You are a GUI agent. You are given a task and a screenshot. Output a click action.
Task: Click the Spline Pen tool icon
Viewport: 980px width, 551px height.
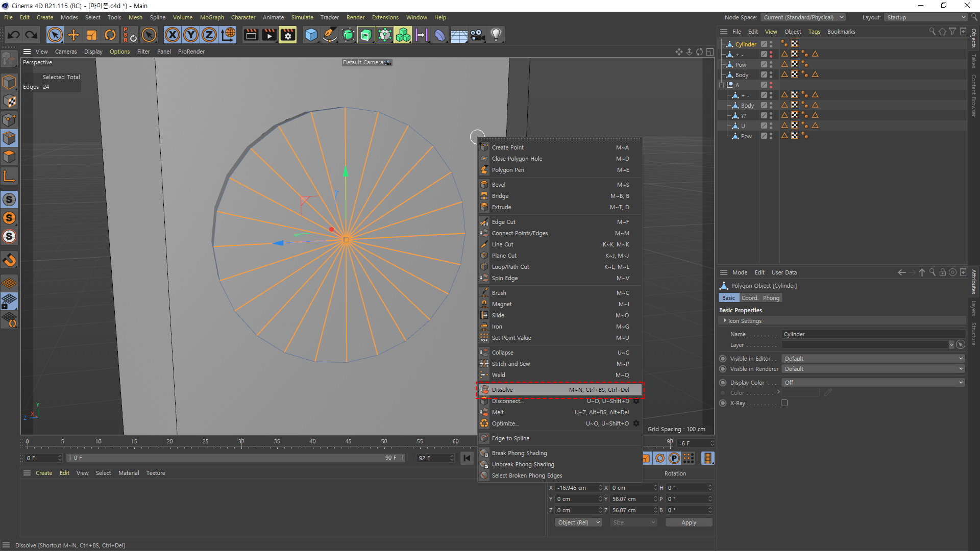[330, 35]
